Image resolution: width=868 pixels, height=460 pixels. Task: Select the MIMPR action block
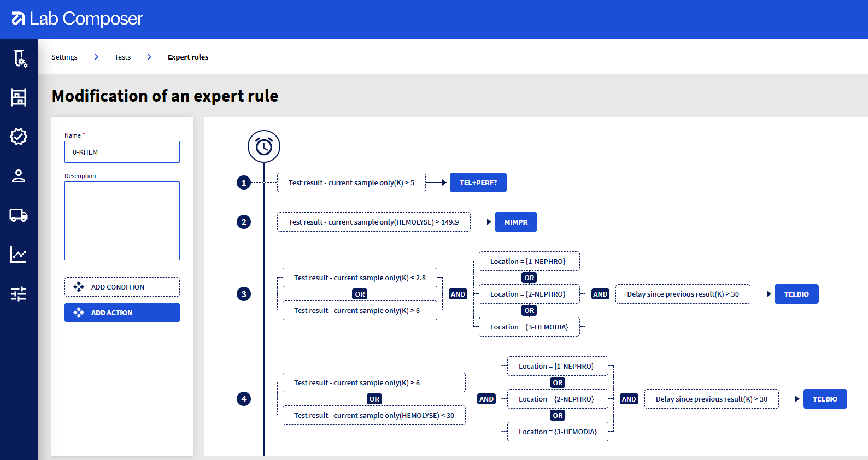point(515,222)
